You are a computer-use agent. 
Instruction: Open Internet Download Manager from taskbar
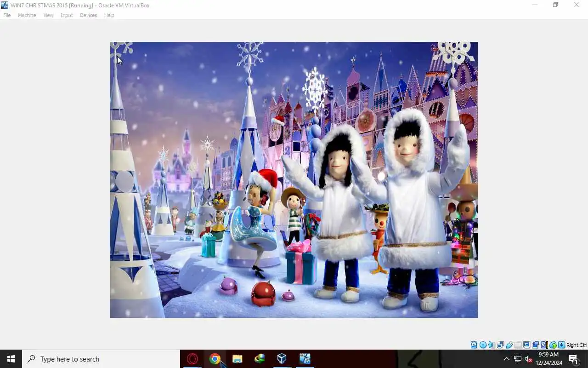pyautogui.click(x=260, y=359)
